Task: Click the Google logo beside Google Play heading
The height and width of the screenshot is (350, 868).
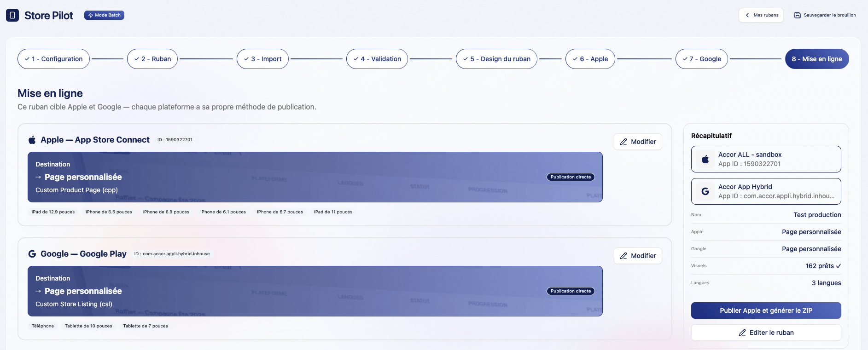Action: [32, 254]
